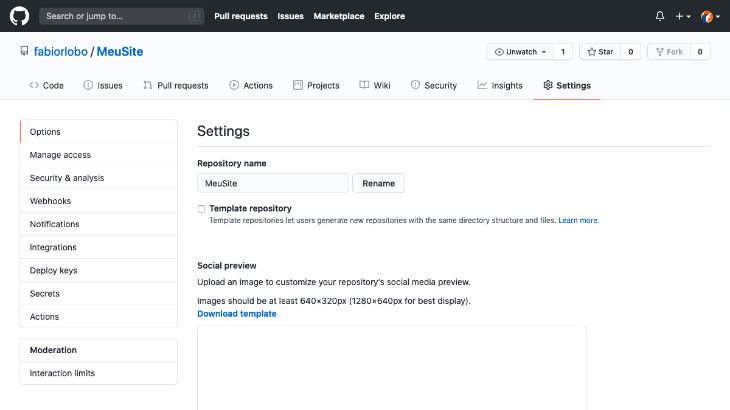Click the watchers count 1
This screenshot has width=730, height=410.
point(563,52)
